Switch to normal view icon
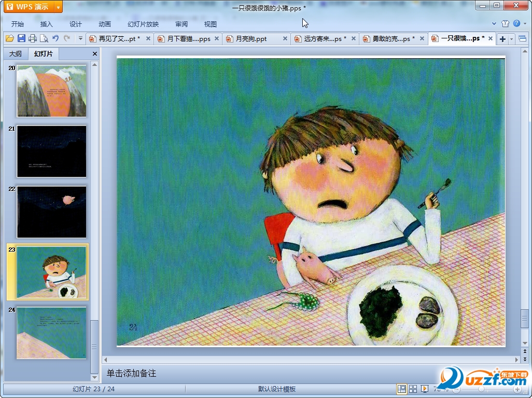 [402, 389]
